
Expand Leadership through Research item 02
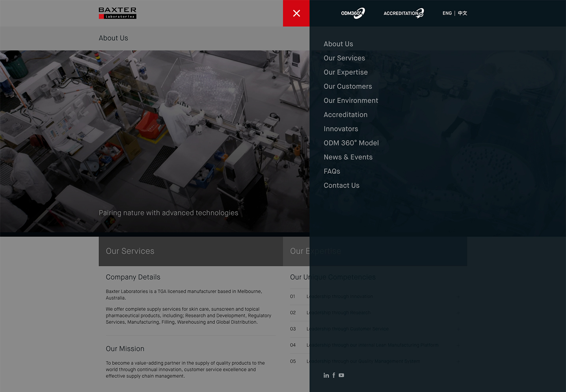[x=375, y=313]
